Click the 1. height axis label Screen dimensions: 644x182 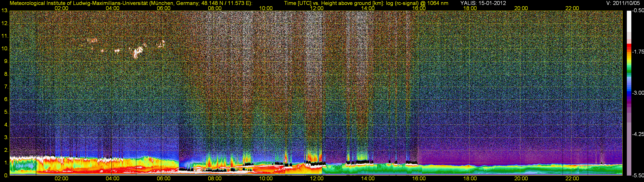[6, 163]
